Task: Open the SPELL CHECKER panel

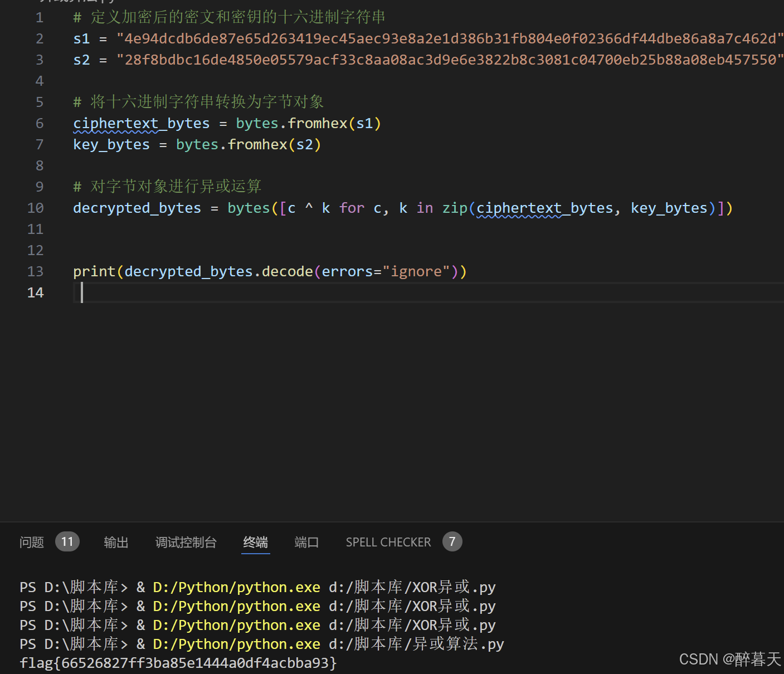Action: coord(388,541)
